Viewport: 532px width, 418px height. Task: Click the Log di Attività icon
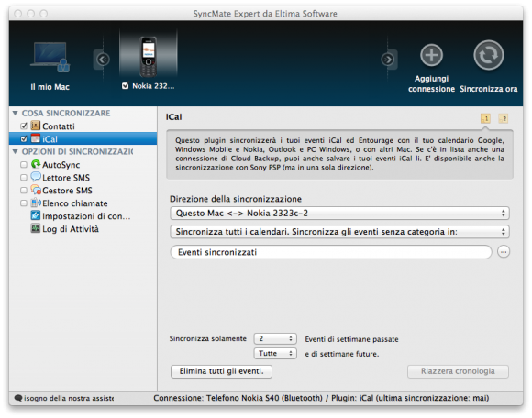36,228
